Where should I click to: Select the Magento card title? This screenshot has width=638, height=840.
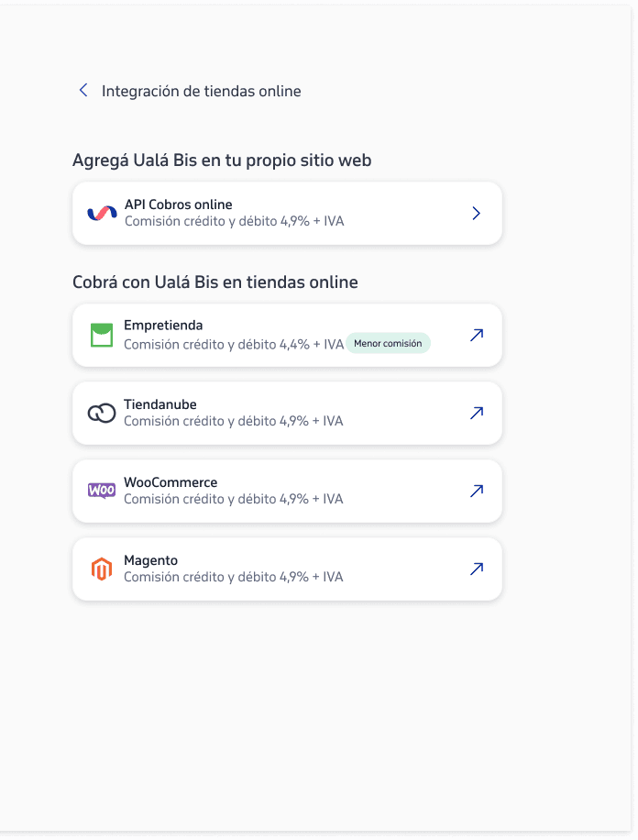(150, 560)
